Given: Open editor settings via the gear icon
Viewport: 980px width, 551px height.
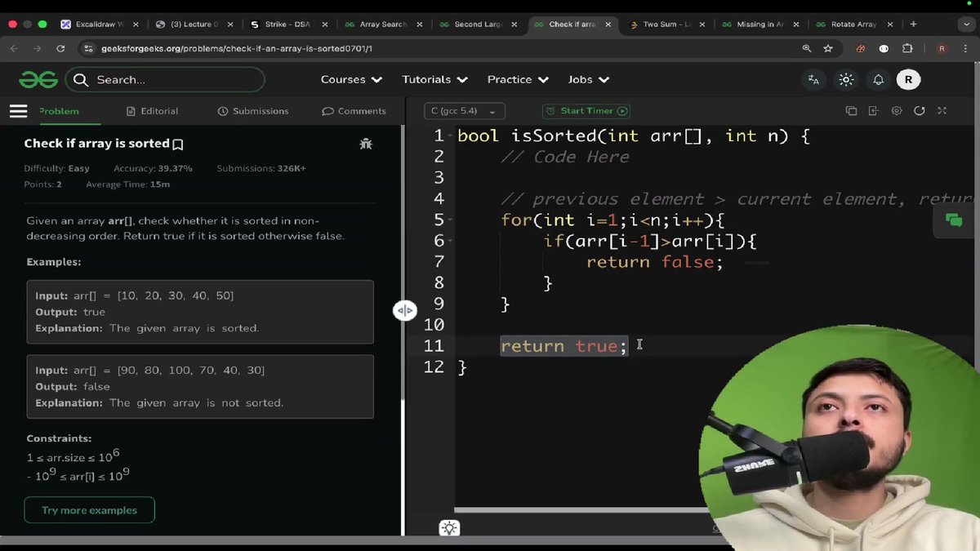Looking at the screenshot, I should [897, 110].
